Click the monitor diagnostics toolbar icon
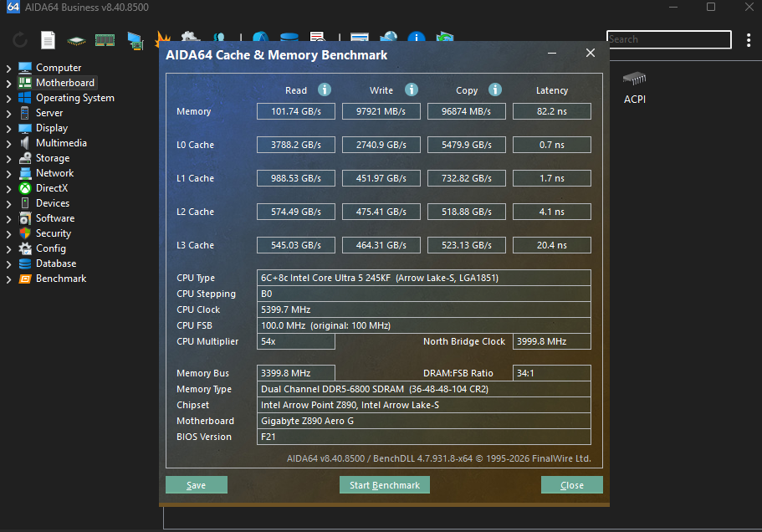 pos(136,41)
